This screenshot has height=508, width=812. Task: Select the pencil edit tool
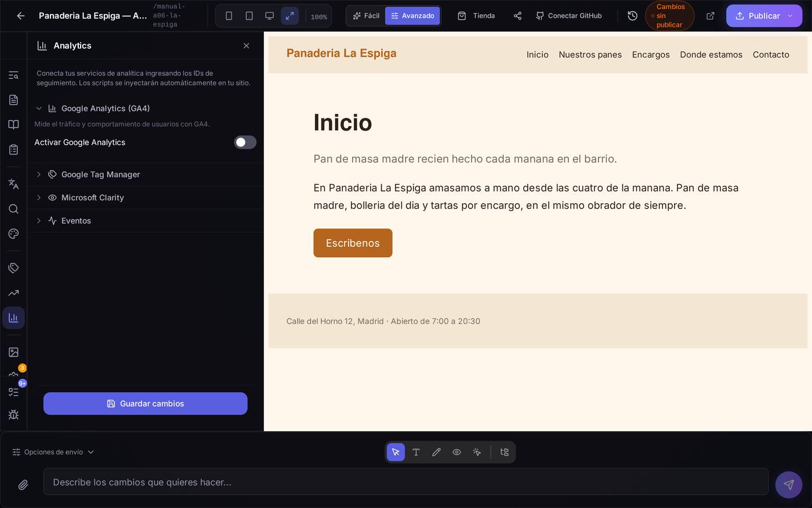[x=436, y=452]
